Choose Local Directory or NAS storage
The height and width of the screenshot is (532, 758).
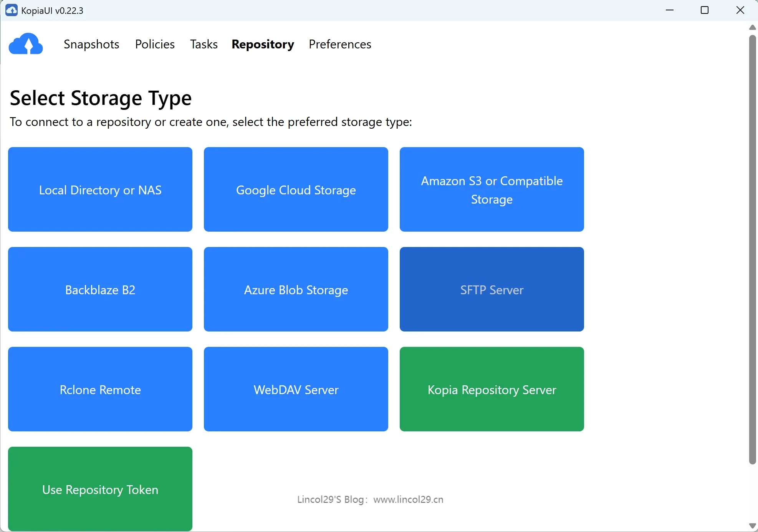[100, 189]
